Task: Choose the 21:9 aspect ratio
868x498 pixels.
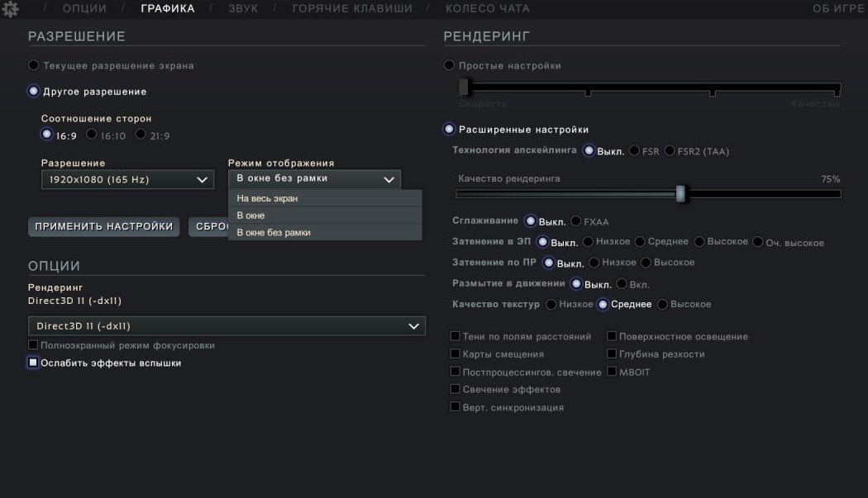Action: coord(141,135)
